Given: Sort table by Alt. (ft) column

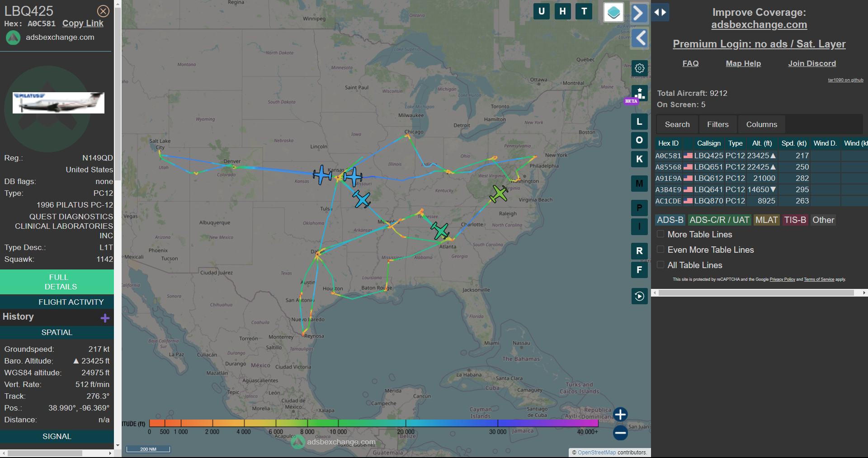Looking at the screenshot, I should coord(762,143).
